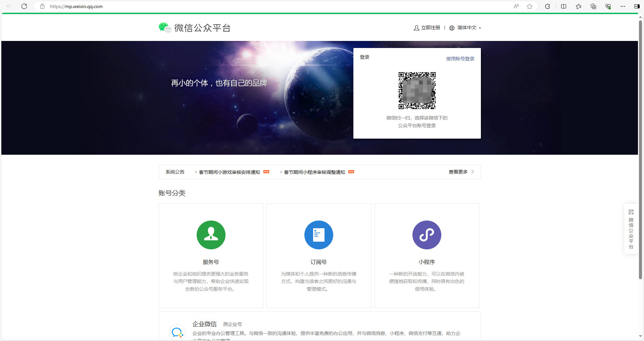Expand 查看更多 announcements chevron
Image resolution: width=644 pixels, height=341 pixels.
(x=473, y=172)
